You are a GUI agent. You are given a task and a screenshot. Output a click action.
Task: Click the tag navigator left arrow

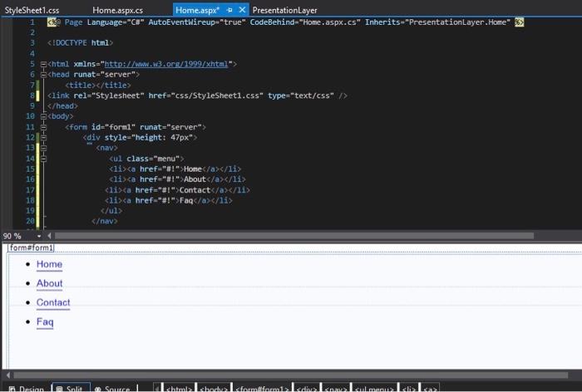pyautogui.click(x=157, y=389)
